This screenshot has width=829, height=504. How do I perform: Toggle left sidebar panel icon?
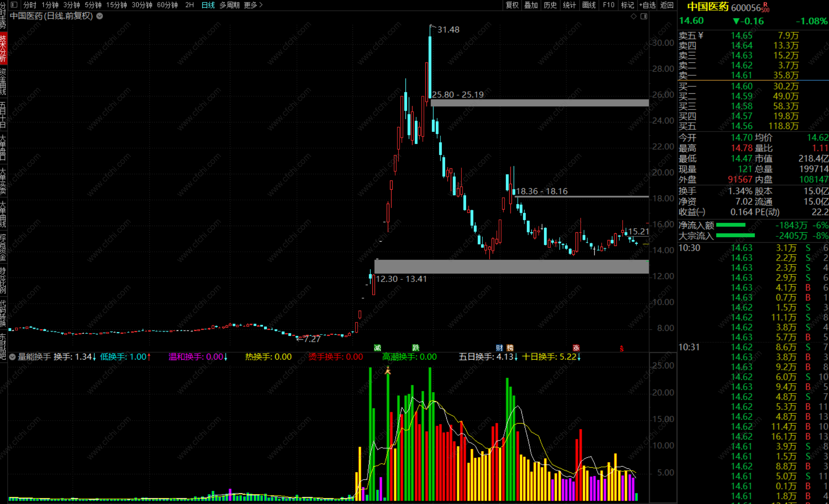pos(14,5)
